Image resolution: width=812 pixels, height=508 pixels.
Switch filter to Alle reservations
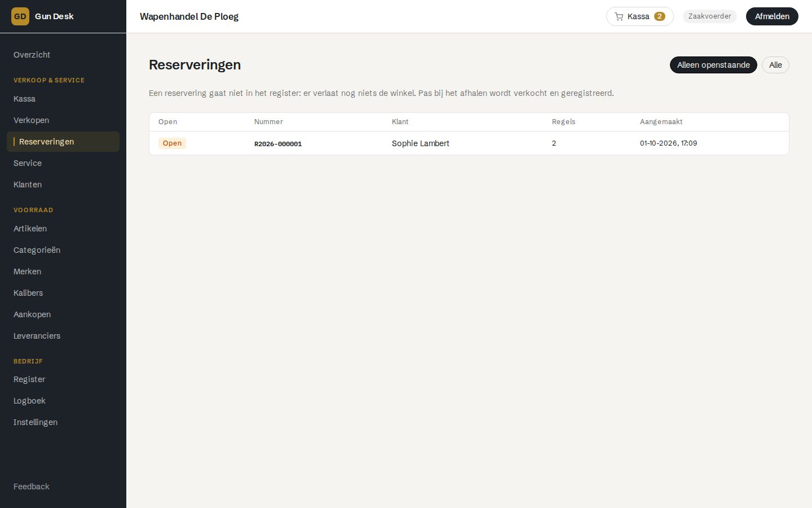click(x=775, y=65)
